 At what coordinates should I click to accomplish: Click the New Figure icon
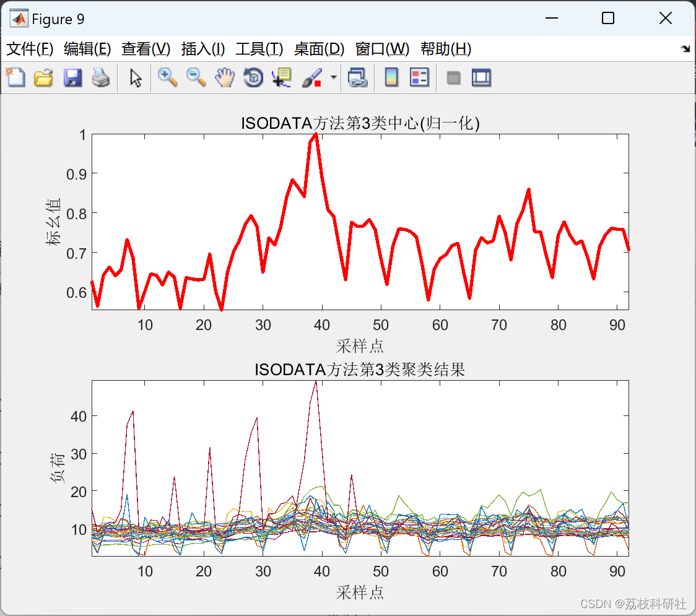[15, 77]
